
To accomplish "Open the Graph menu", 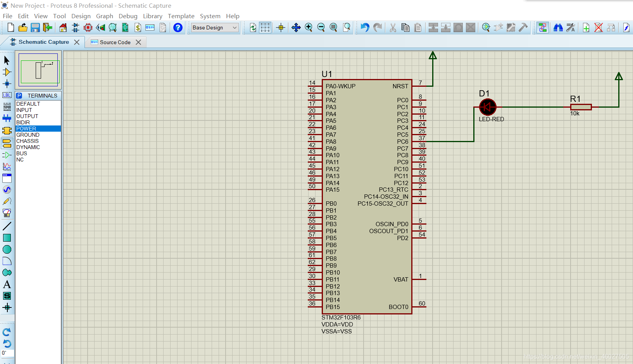I will tap(105, 16).
